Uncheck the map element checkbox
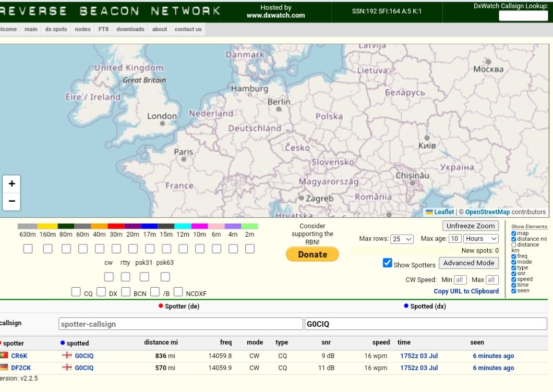Image resolution: width=553 pixels, height=392 pixels. (514, 234)
